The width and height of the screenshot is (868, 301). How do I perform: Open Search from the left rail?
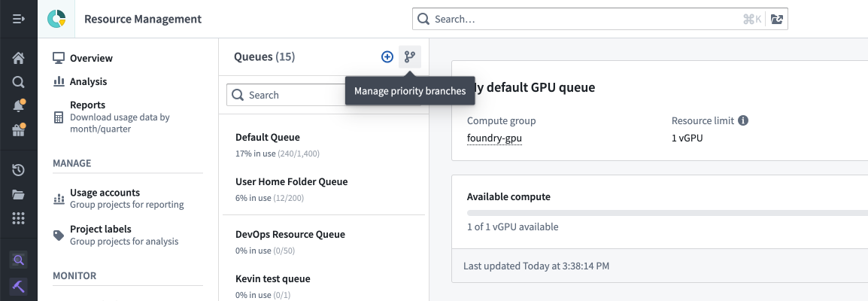point(18,83)
